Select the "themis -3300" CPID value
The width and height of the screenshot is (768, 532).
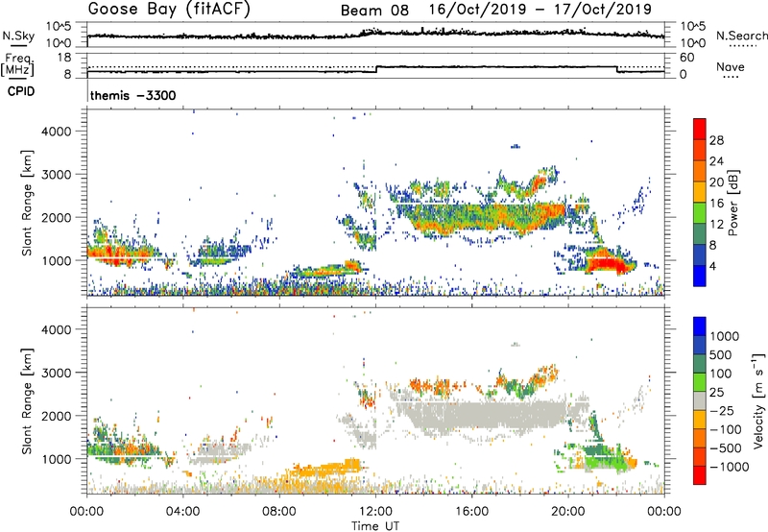click(132, 95)
